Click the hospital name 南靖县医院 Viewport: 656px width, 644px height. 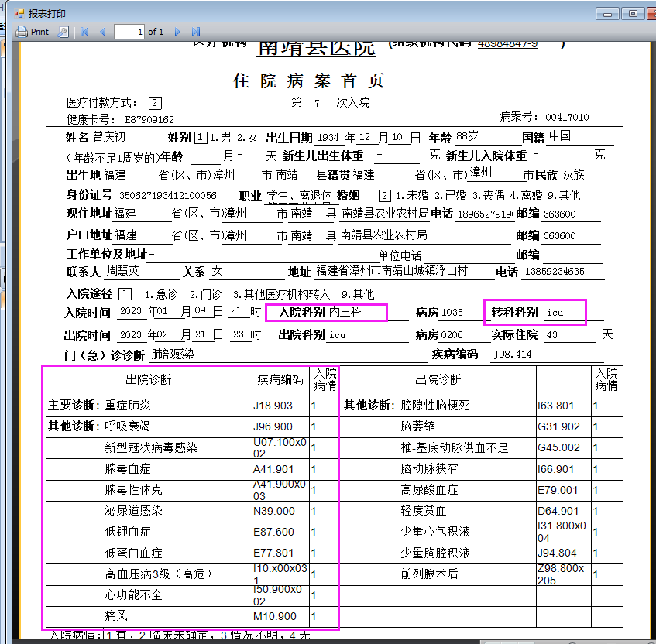click(x=316, y=48)
